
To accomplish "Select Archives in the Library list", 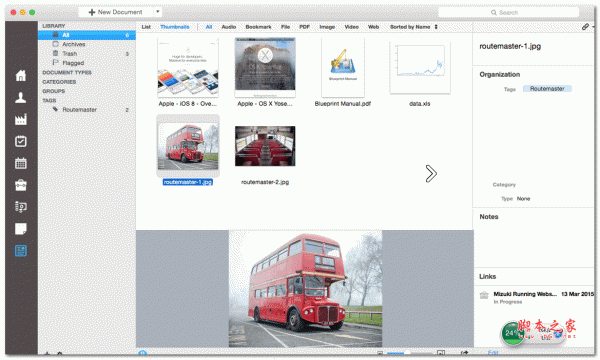I will pyautogui.click(x=87, y=44).
